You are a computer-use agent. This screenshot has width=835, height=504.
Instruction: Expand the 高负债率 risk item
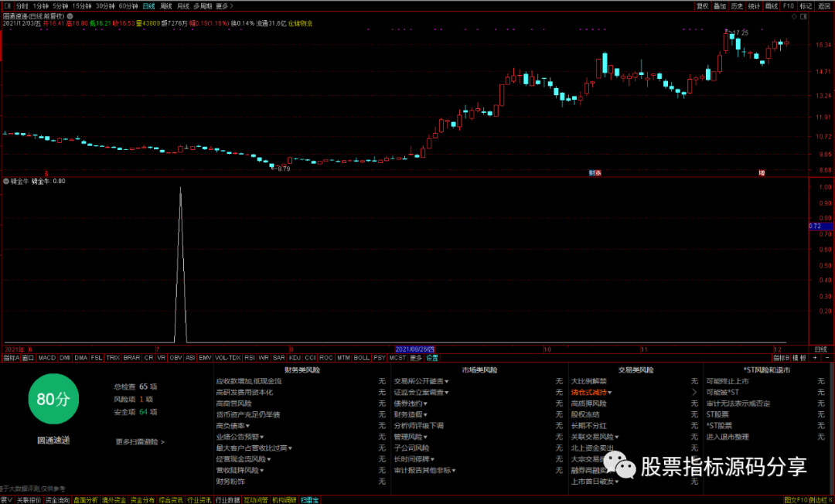[233, 426]
